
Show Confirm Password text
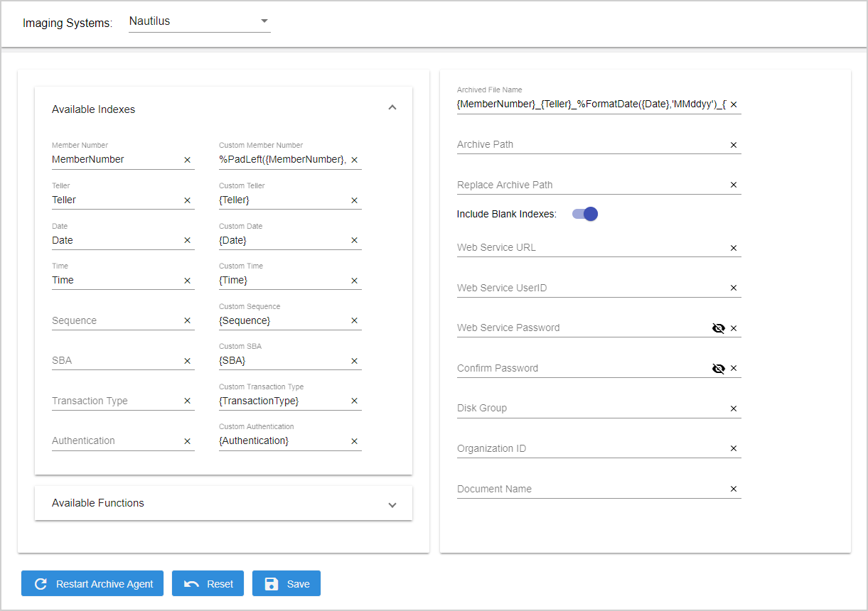click(719, 368)
